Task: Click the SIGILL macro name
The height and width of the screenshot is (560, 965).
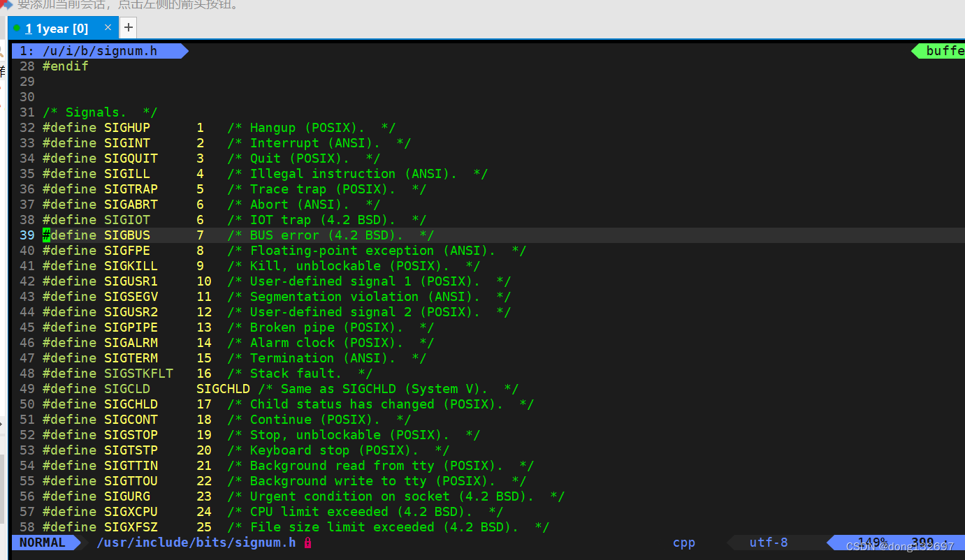Action: (127, 174)
